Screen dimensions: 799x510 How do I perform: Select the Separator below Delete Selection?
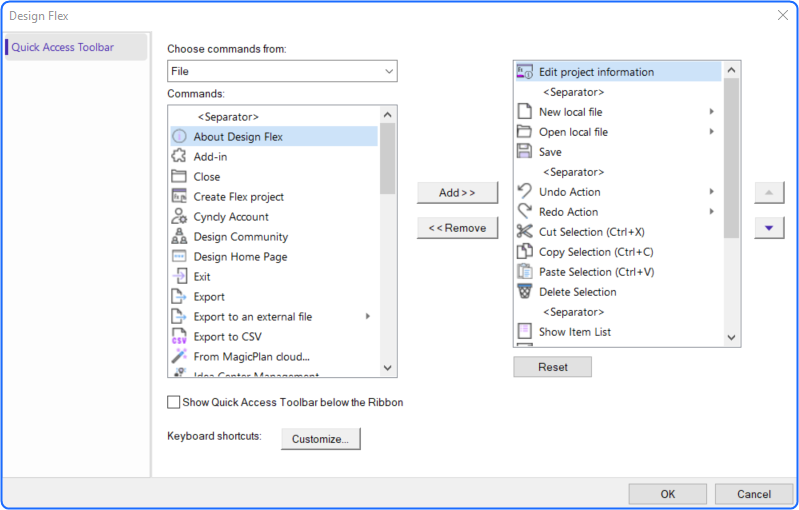[x=618, y=311]
